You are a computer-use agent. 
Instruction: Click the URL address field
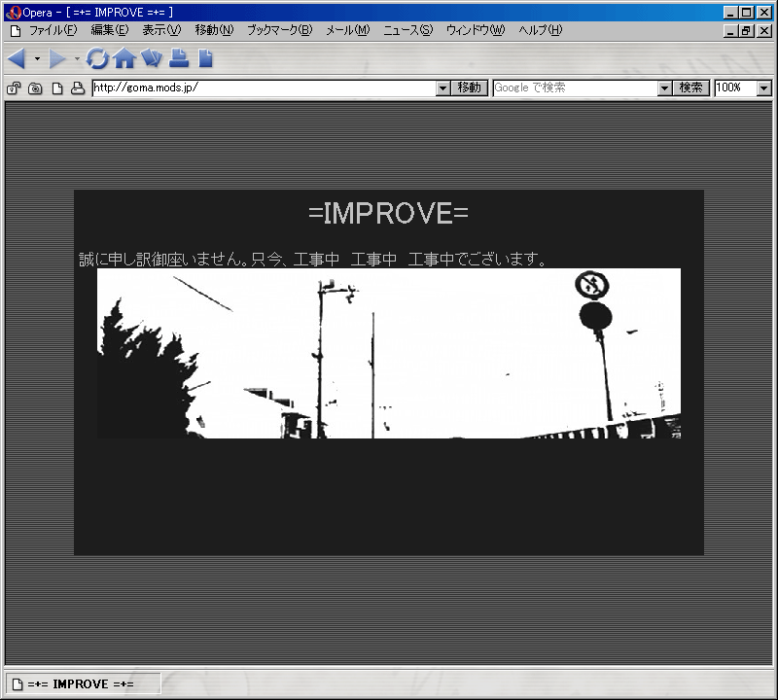265,88
